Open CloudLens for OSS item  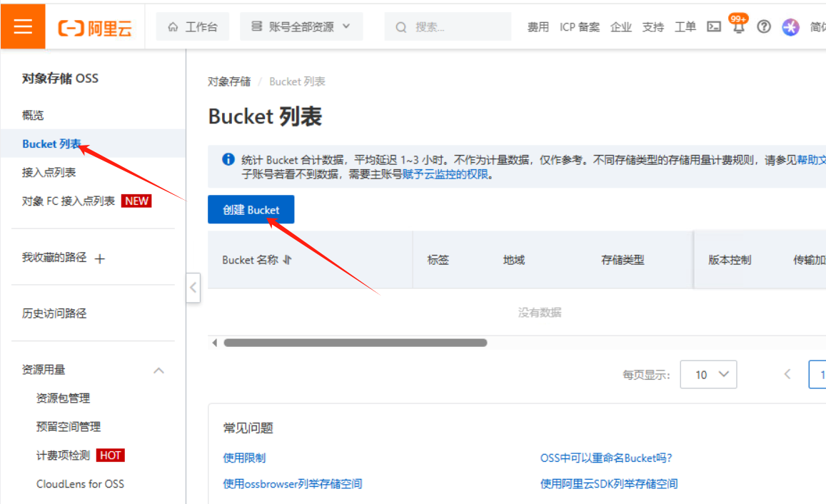80,483
